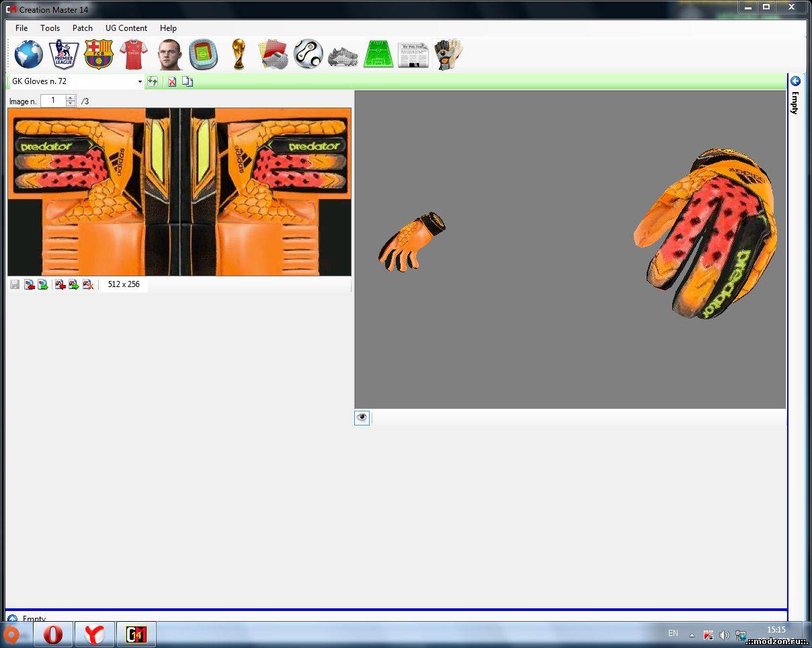Expand the GK Gloves n. 72 dropdown

click(140, 81)
